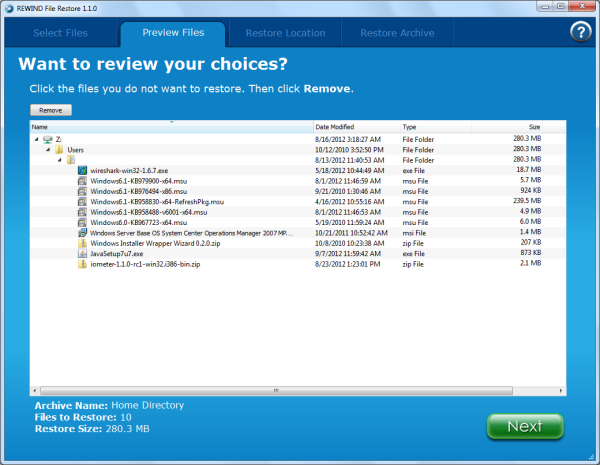The image size is (600, 465).
Task: Collapse the Users folder tree node
Action: click(47, 149)
